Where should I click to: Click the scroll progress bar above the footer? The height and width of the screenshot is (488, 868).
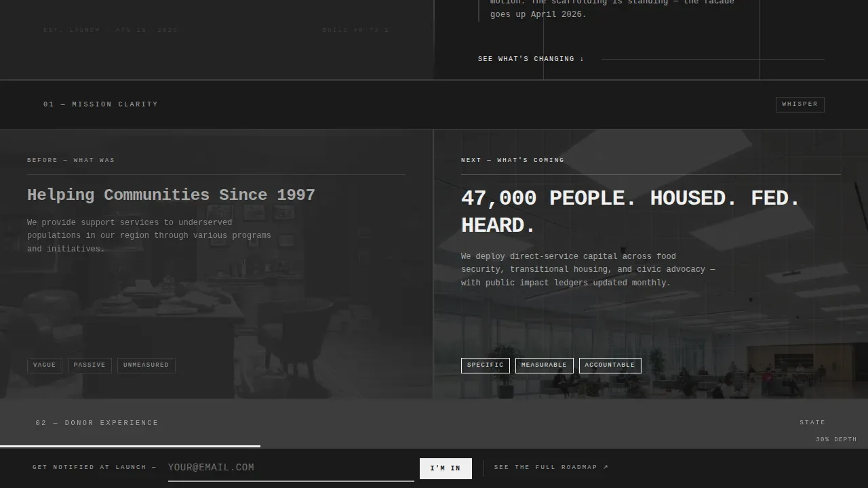(130, 446)
